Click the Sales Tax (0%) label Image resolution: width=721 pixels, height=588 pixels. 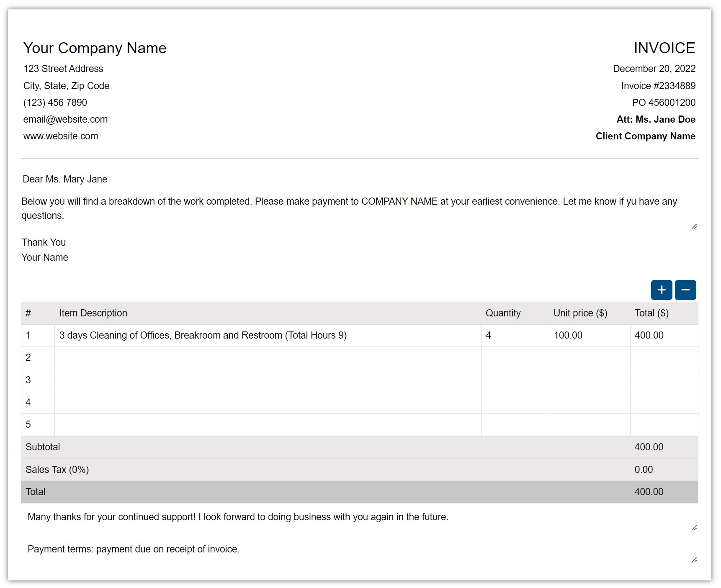pyautogui.click(x=57, y=469)
